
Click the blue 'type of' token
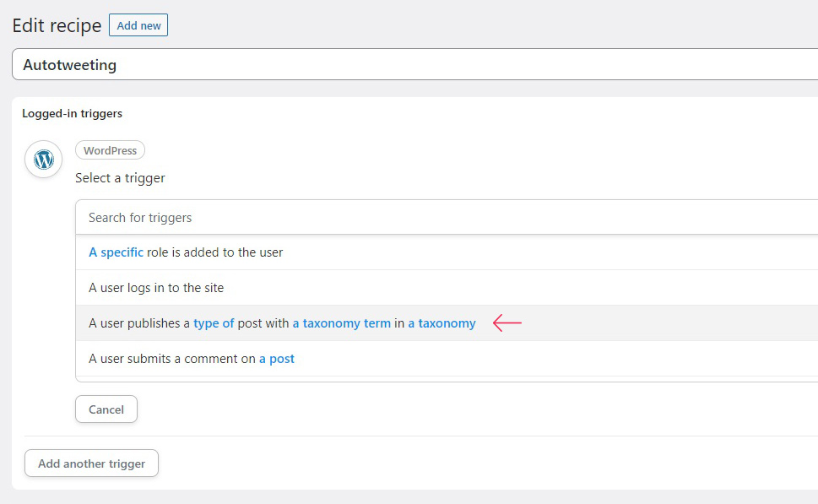click(214, 323)
